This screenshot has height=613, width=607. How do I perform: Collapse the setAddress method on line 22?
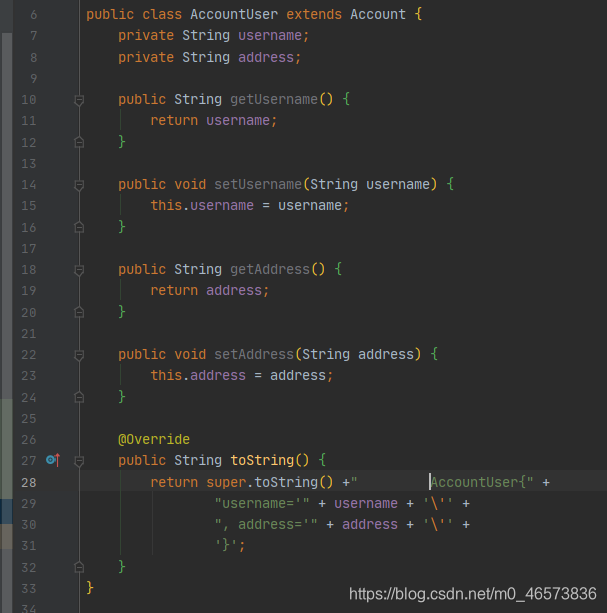[79, 355]
